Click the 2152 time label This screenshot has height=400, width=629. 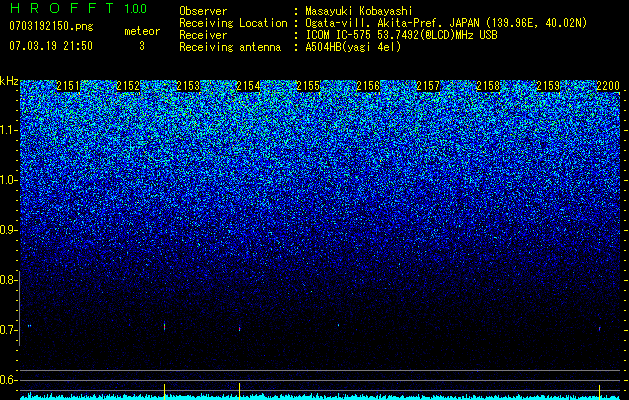coord(128,86)
